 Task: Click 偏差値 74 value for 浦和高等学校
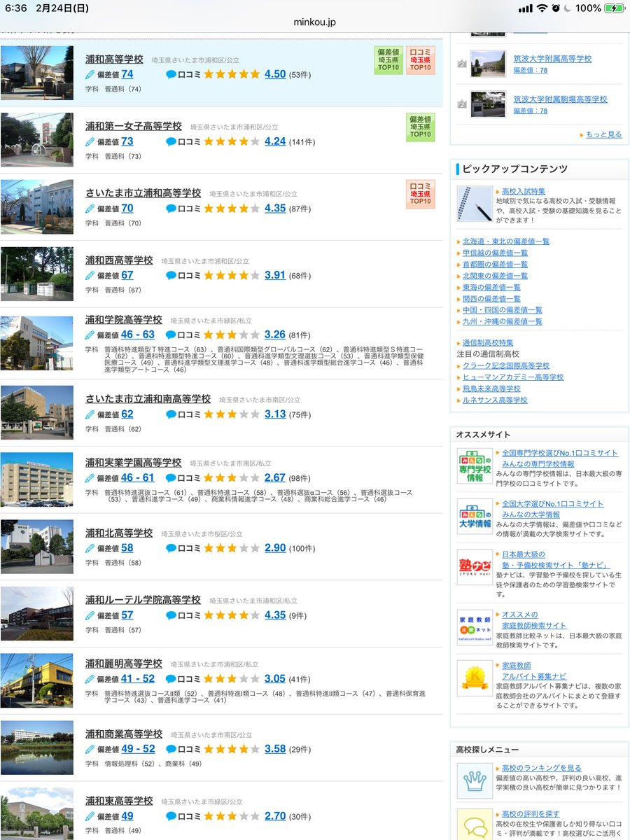[127, 73]
